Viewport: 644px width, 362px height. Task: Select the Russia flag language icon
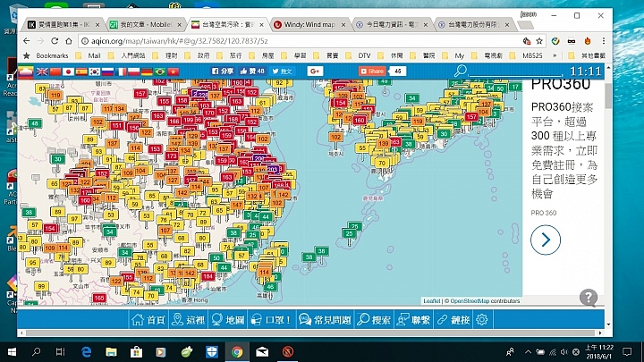point(107,72)
